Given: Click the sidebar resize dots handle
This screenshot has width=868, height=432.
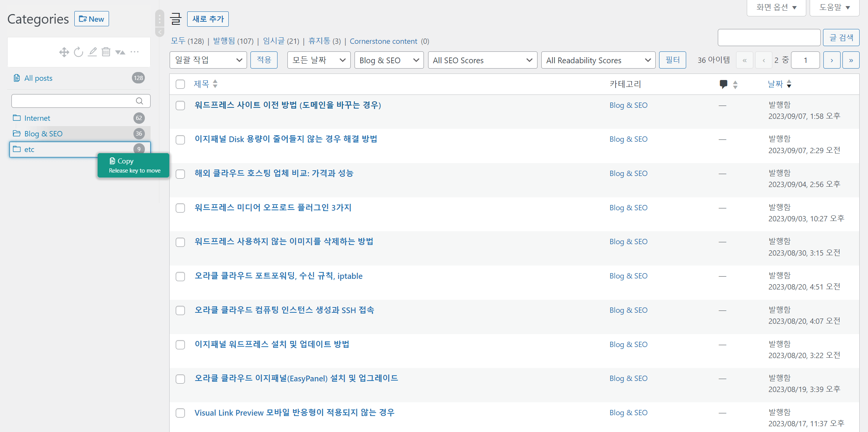Looking at the screenshot, I should point(160,18).
